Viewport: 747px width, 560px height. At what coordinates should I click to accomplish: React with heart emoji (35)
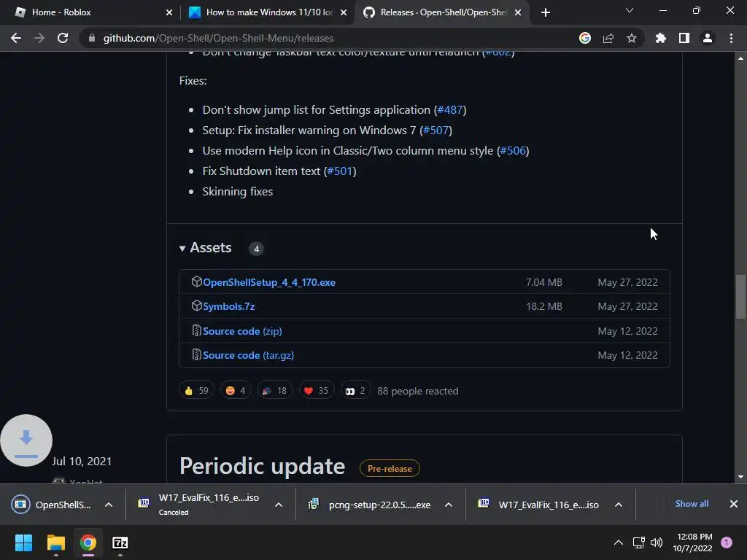(317, 391)
